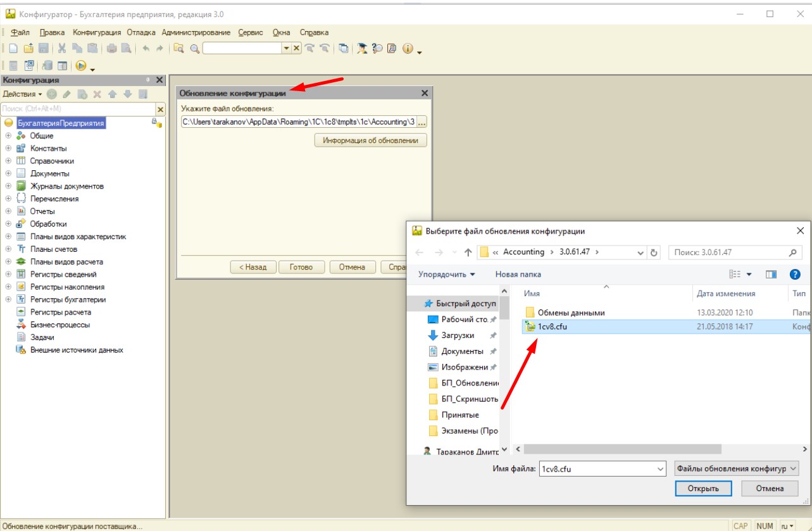812x531 pixels.
Task: Select Планы счетов tree item
Action: pyautogui.click(x=54, y=249)
